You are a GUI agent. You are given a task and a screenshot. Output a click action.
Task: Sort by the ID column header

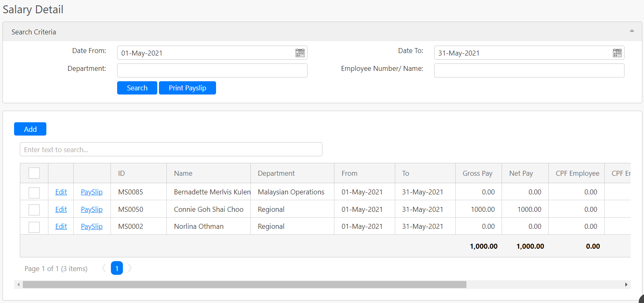click(x=139, y=173)
